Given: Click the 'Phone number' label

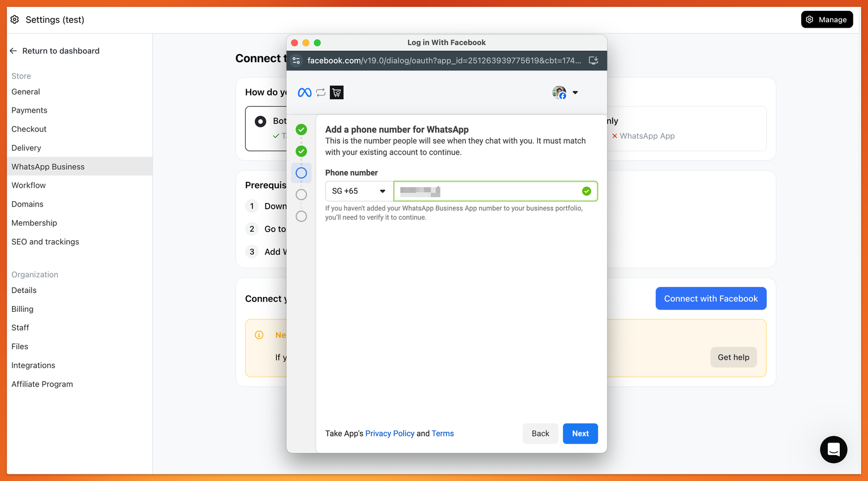Looking at the screenshot, I should pyautogui.click(x=352, y=173).
